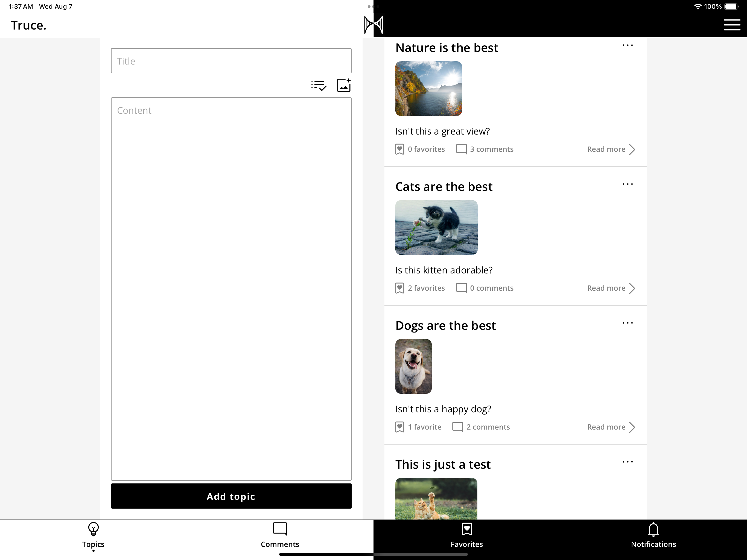The height and width of the screenshot is (560, 747).
Task: Tap the Truce logo emblem
Action: click(373, 25)
